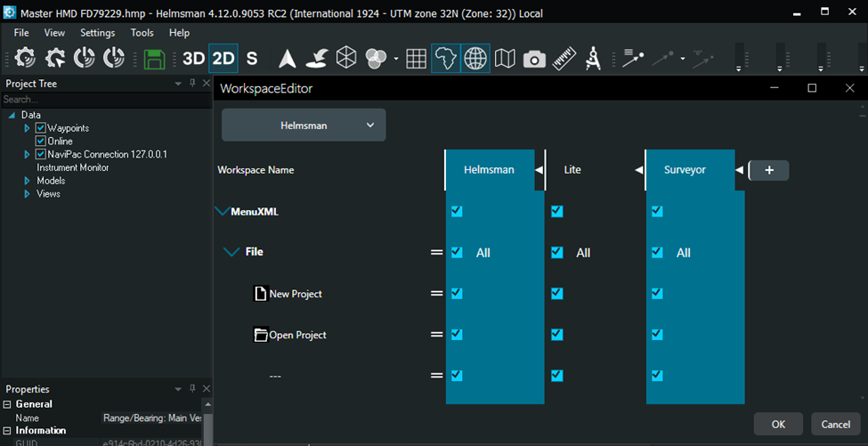Uncheck Open Project for Surveyor workspace
This screenshot has height=446, width=868.
click(657, 334)
